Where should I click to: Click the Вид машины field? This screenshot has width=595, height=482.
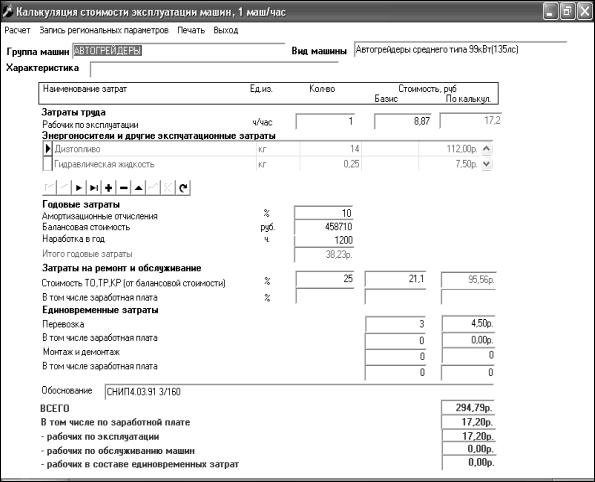tap(460, 49)
